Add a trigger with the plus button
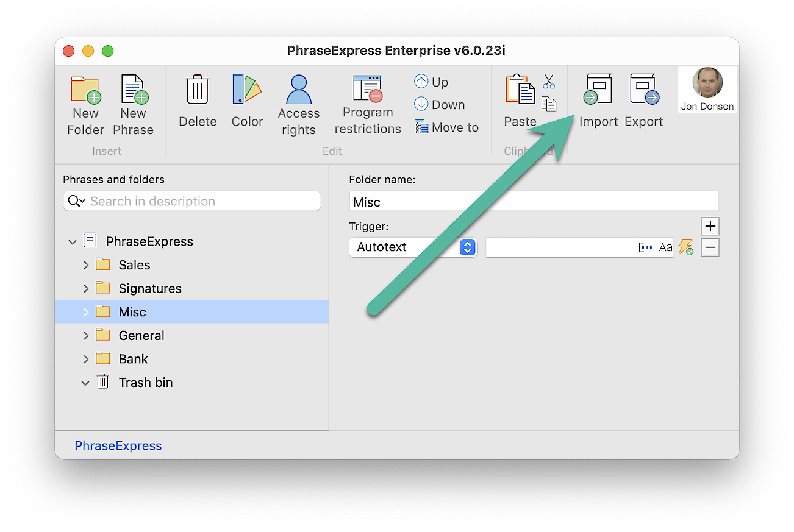Screen dimensions: 794x532 [710, 226]
